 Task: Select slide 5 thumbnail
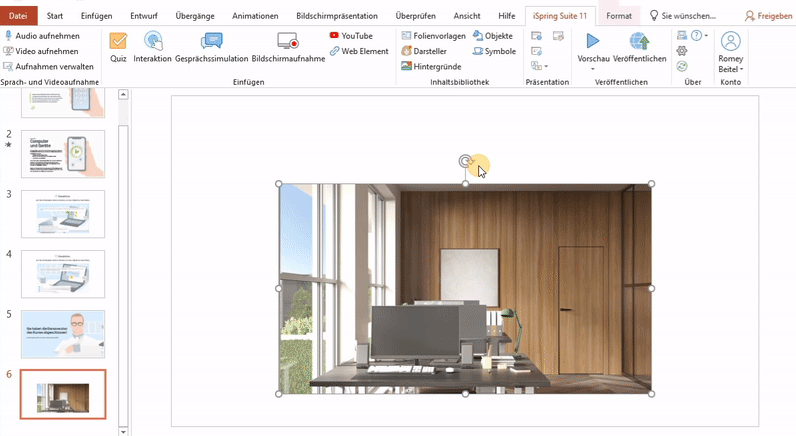62,334
